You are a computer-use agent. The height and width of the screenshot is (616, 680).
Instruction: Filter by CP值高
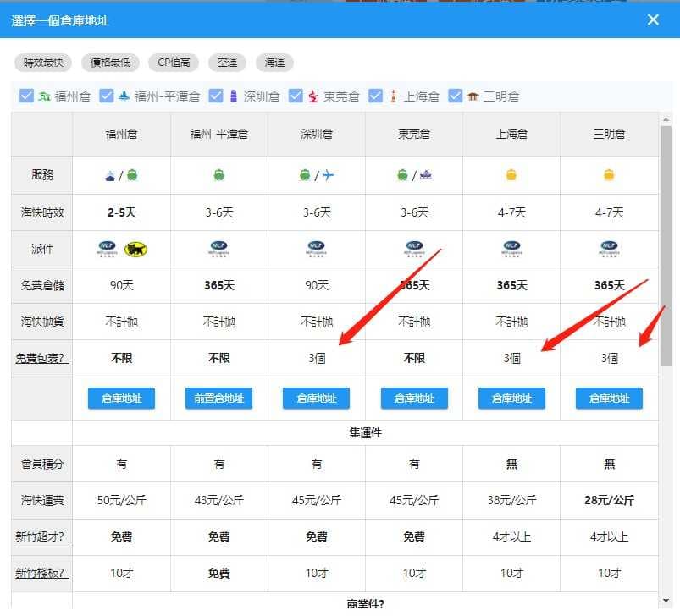[x=174, y=63]
